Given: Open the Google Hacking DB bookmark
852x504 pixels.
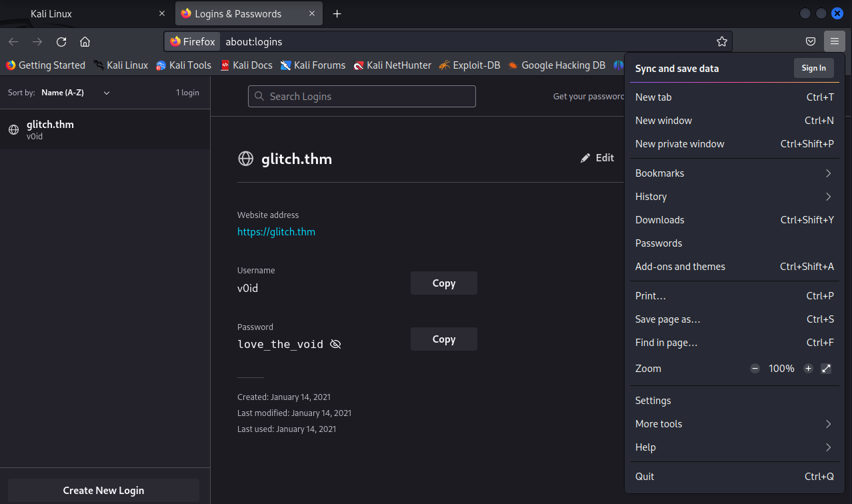Looking at the screenshot, I should point(557,65).
